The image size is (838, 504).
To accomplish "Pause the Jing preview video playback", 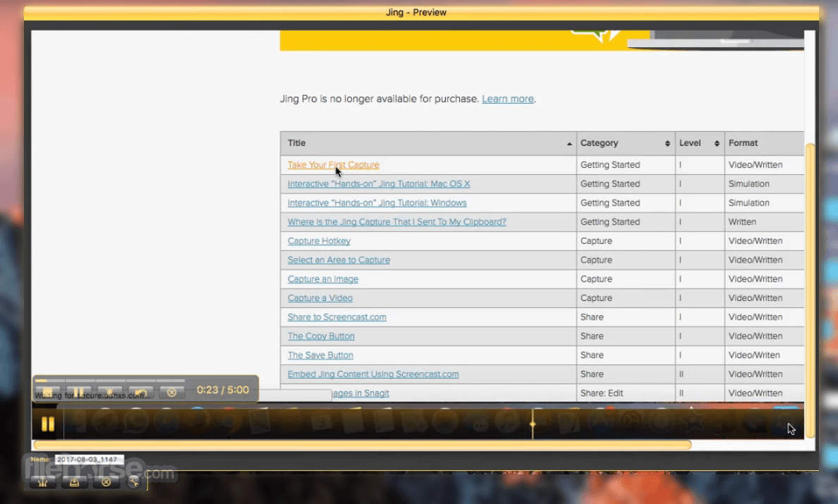I will point(47,424).
